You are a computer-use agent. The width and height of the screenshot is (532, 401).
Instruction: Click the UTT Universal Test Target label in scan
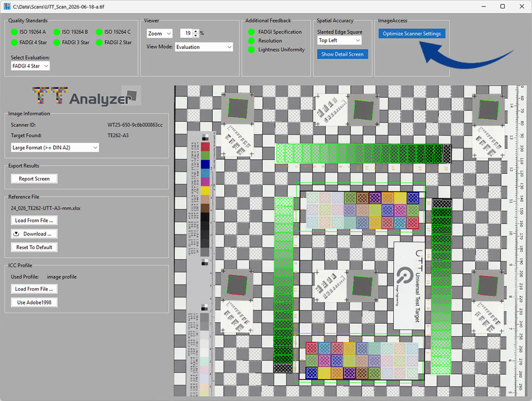click(x=409, y=285)
